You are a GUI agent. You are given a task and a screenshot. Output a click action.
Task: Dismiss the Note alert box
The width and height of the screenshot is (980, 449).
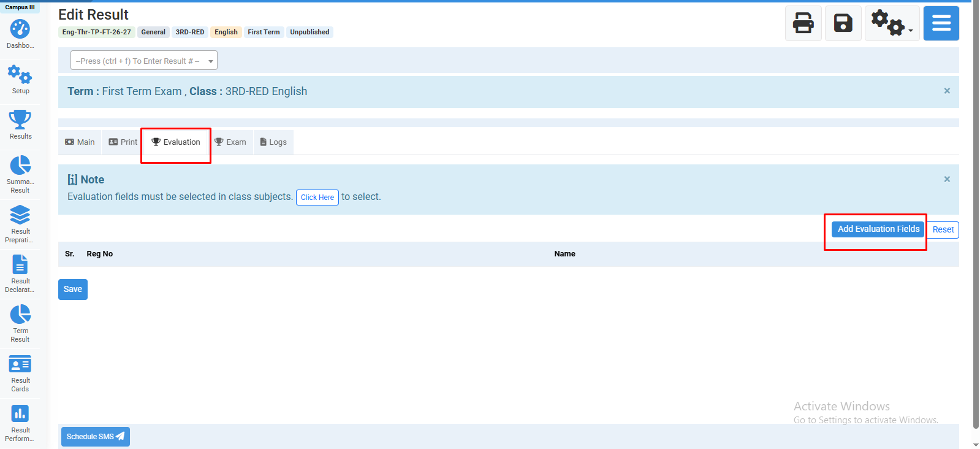pyautogui.click(x=947, y=179)
